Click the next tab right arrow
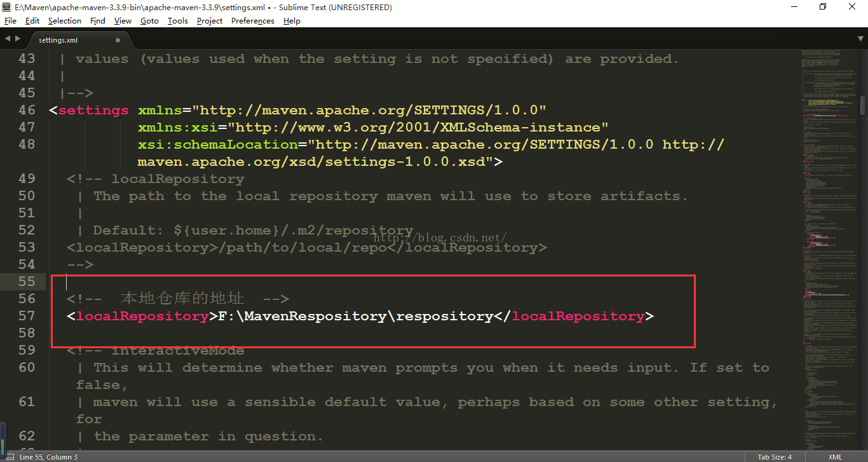This screenshot has height=462, width=868. pyautogui.click(x=18, y=39)
